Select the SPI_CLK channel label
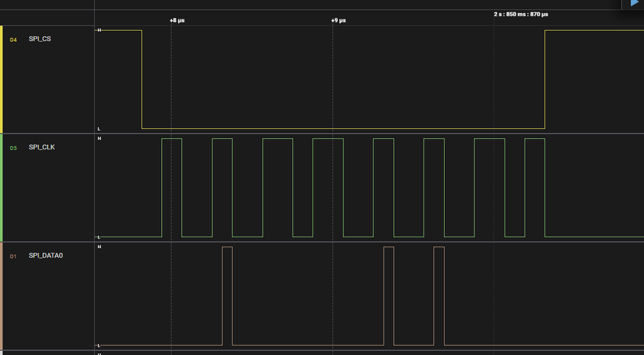Viewport: 644px width, 355px height. tap(42, 147)
